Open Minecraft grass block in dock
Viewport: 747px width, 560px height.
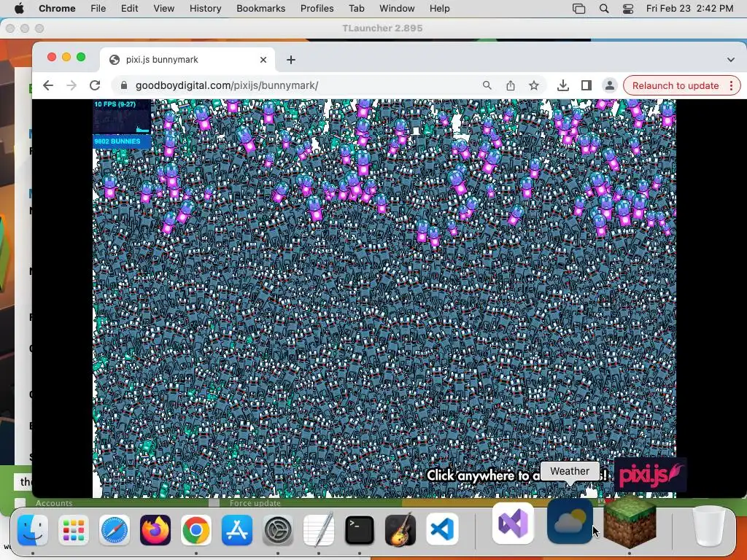point(630,521)
